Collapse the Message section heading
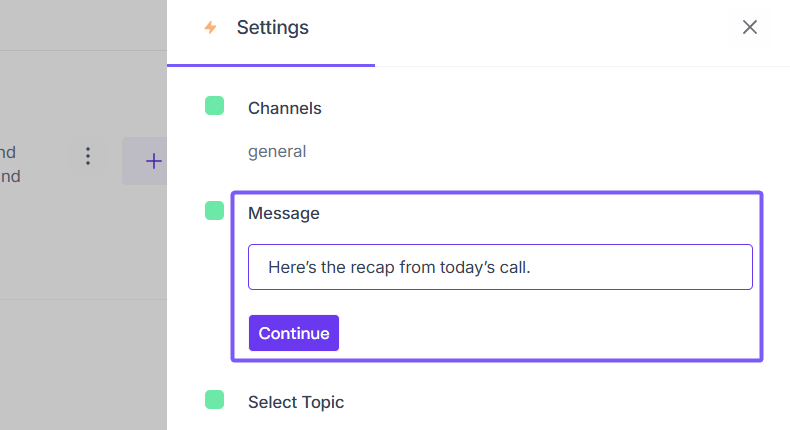This screenshot has width=790, height=430. point(284,213)
